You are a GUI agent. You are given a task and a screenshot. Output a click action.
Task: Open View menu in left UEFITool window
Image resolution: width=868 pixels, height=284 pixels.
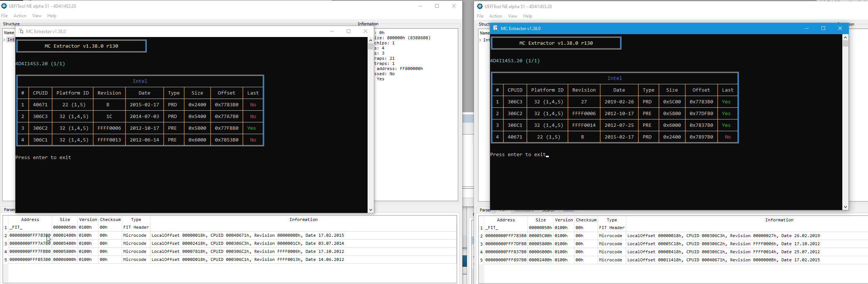click(x=37, y=16)
